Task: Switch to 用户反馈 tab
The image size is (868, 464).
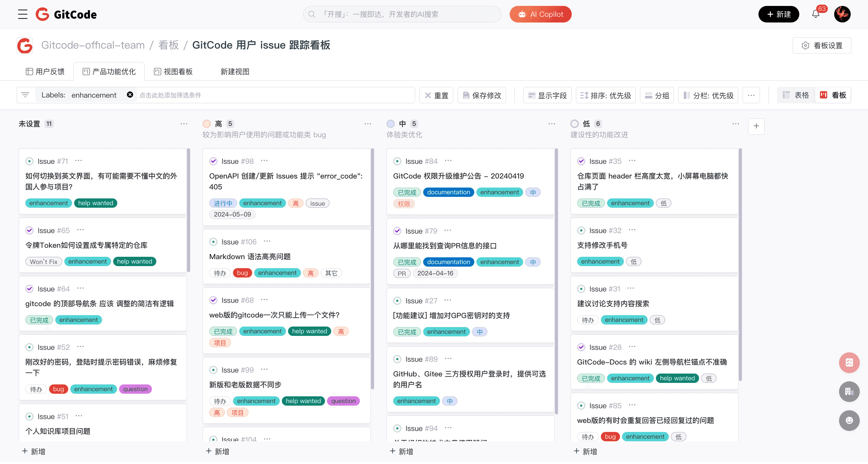Action: point(45,72)
